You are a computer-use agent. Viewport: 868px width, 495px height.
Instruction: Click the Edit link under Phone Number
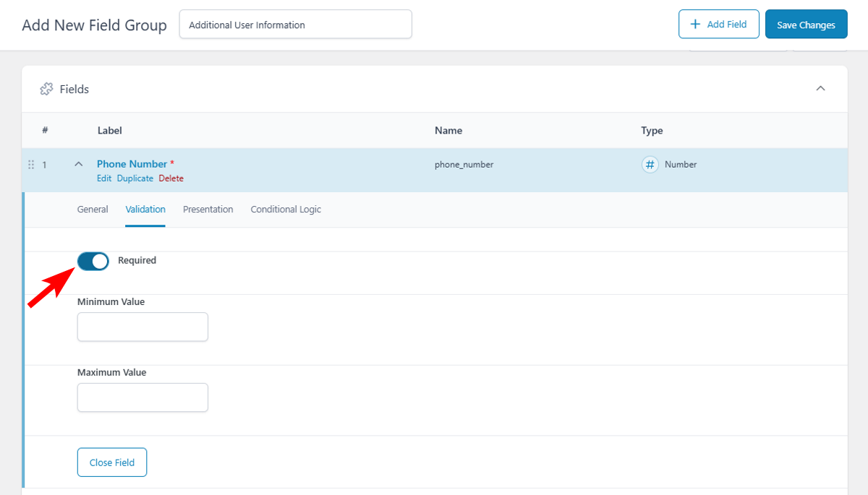(104, 178)
